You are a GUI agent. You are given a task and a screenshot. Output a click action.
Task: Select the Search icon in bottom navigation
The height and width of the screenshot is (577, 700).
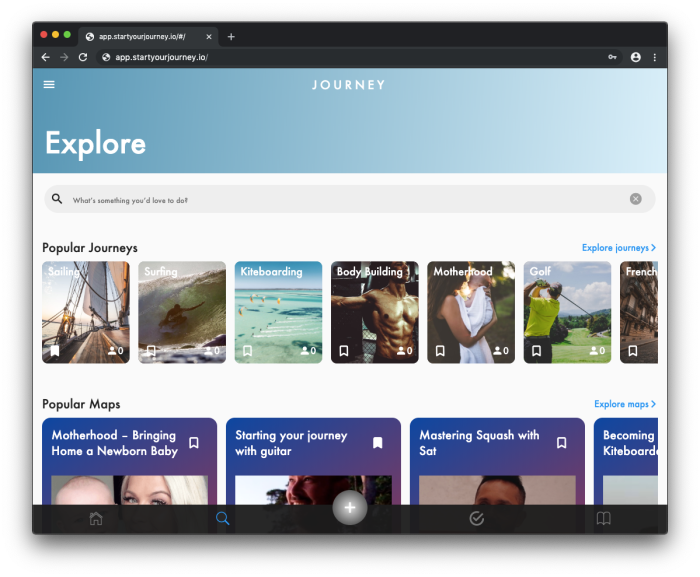coord(223,518)
